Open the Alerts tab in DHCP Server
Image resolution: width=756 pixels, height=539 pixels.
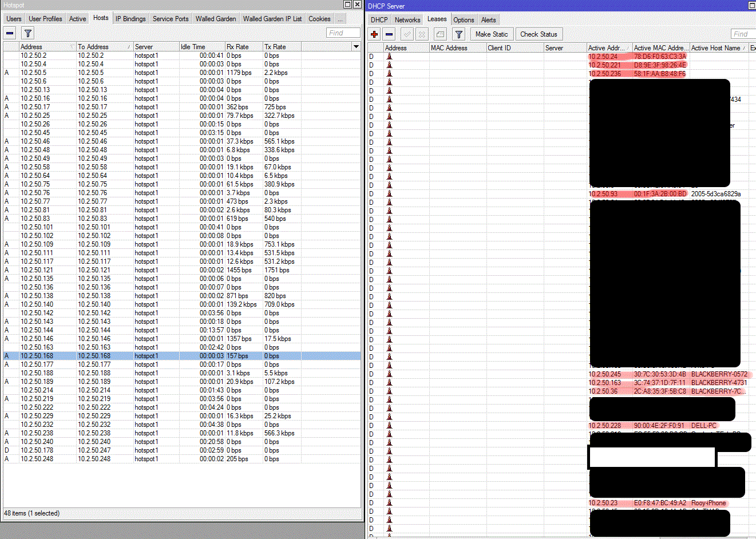tap(489, 20)
